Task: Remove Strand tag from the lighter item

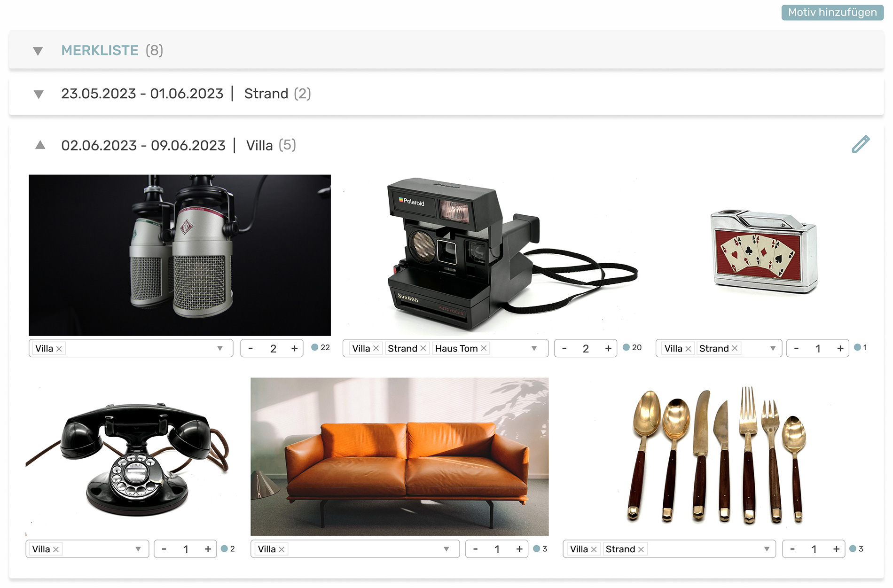Action: pos(735,348)
